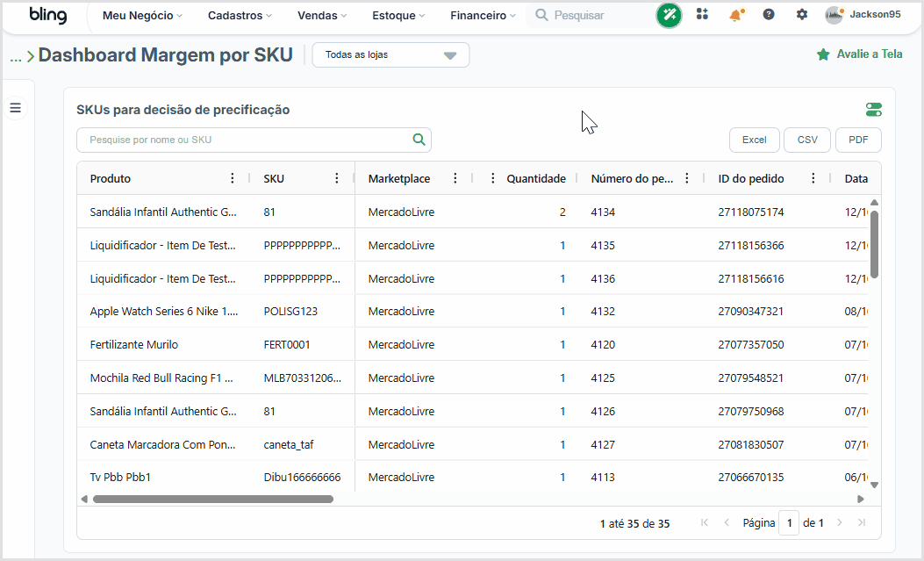The width and height of the screenshot is (924, 561).
Task: Open the notifications bell
Action: point(736,15)
